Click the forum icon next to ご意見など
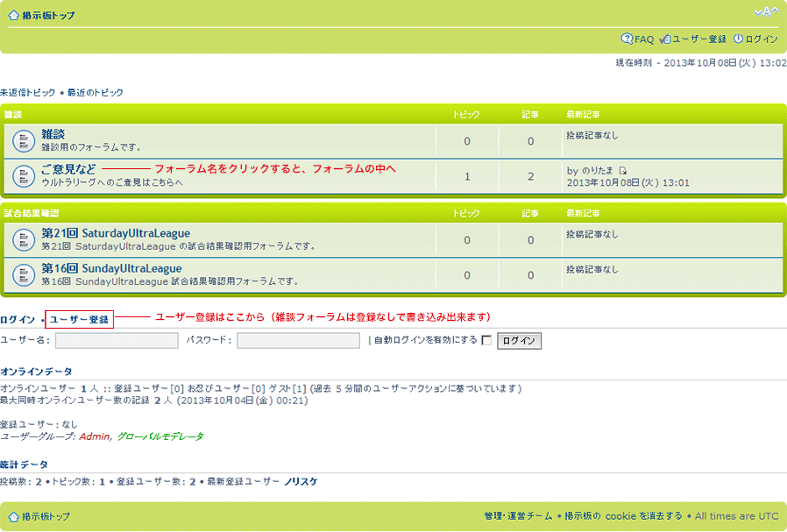Image resolution: width=787 pixels, height=532 pixels. tap(23, 176)
